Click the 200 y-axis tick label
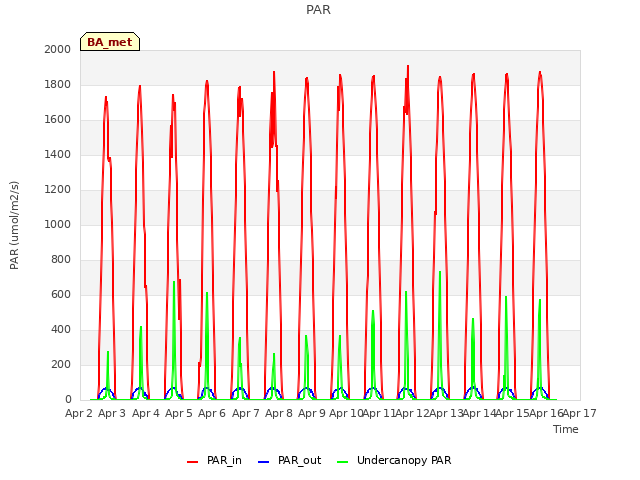The image size is (640, 480). (61, 364)
